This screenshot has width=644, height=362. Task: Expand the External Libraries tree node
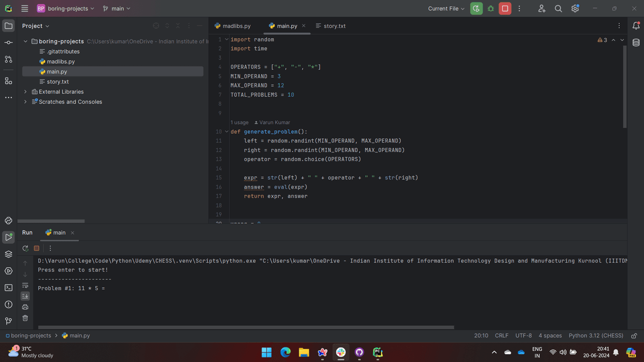pyautogui.click(x=26, y=92)
